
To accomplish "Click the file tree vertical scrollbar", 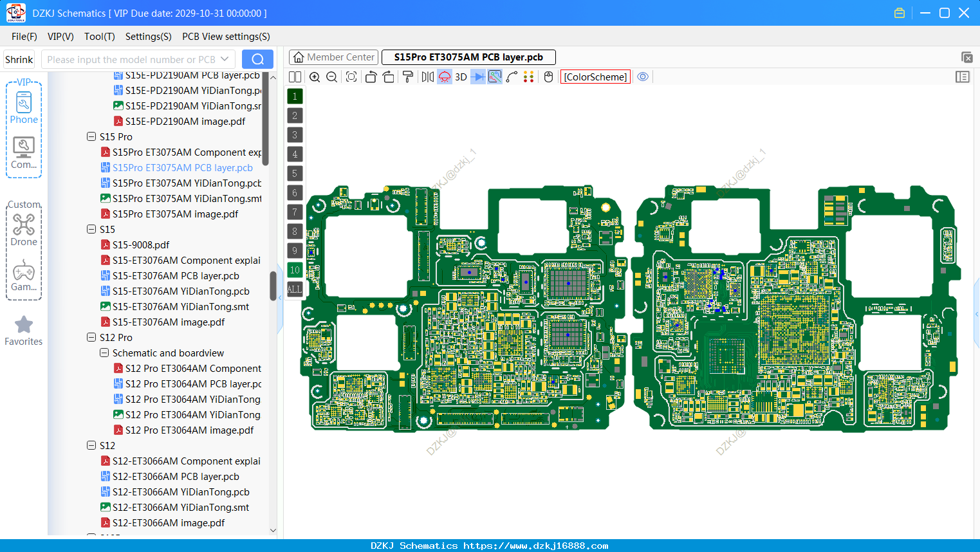I will point(273,286).
